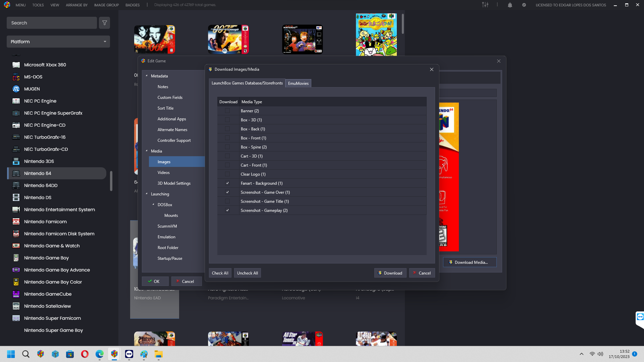644x362 pixels.
Task: Click the Check All button
Action: coord(220,273)
